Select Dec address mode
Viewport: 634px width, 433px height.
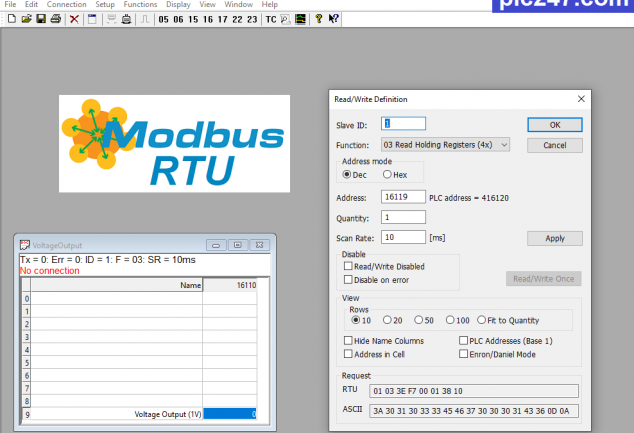347,174
